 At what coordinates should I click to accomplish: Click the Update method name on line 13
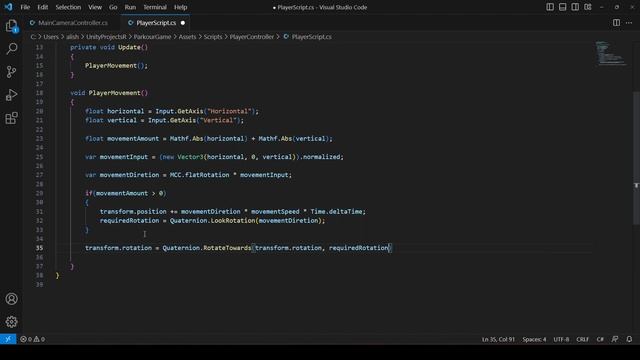coord(129,47)
